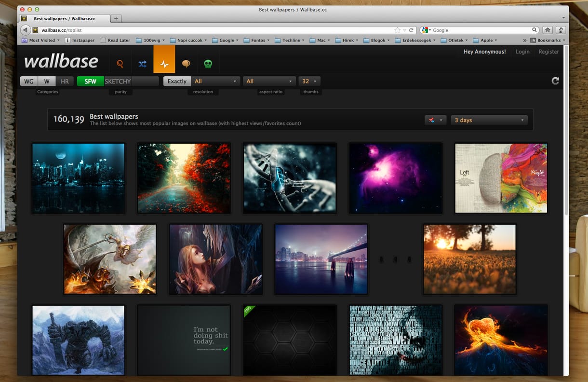Click the refresh icon on filter bar

[555, 81]
